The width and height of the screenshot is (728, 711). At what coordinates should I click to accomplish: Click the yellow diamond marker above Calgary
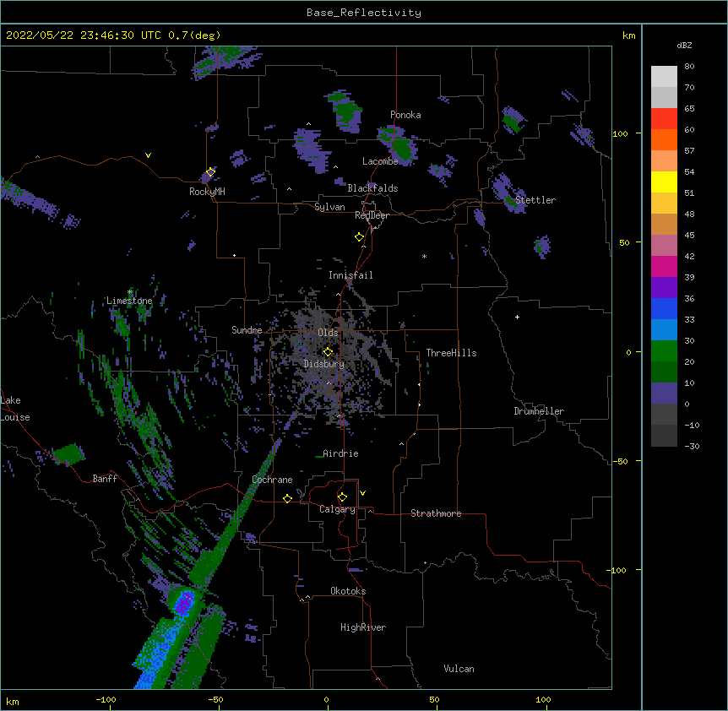pyautogui.click(x=342, y=497)
